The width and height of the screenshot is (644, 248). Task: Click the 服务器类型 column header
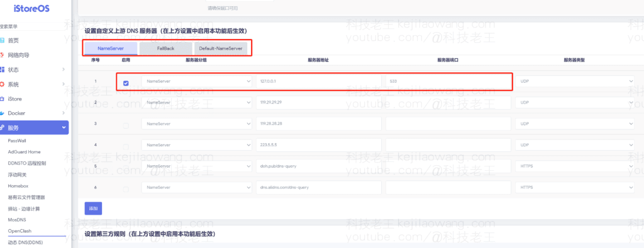574,60
